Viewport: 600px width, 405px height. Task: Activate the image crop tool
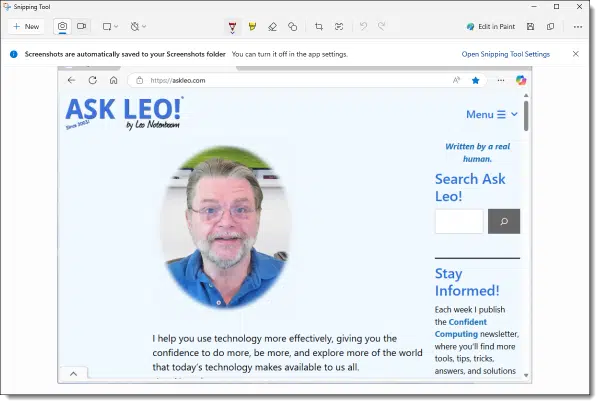pyautogui.click(x=319, y=27)
